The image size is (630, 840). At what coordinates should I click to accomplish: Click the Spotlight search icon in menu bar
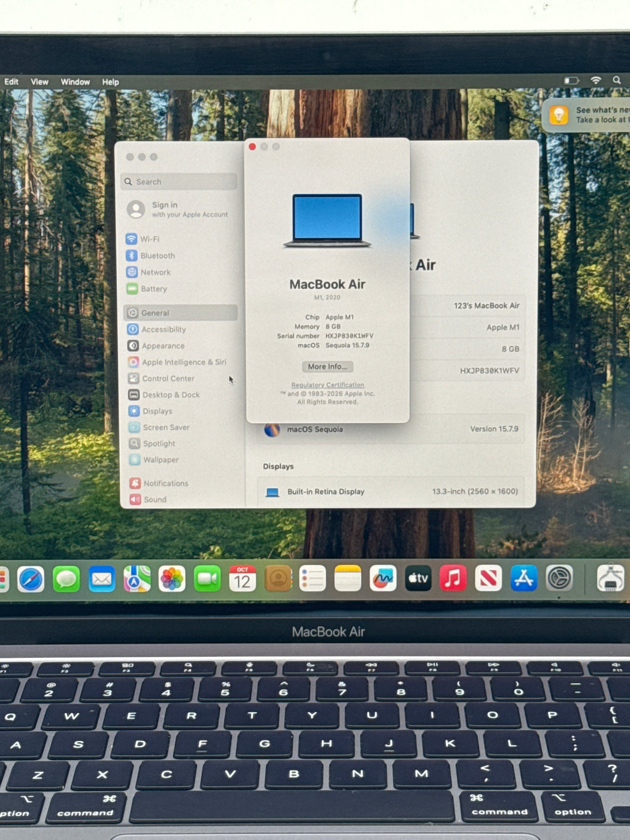tap(616, 81)
